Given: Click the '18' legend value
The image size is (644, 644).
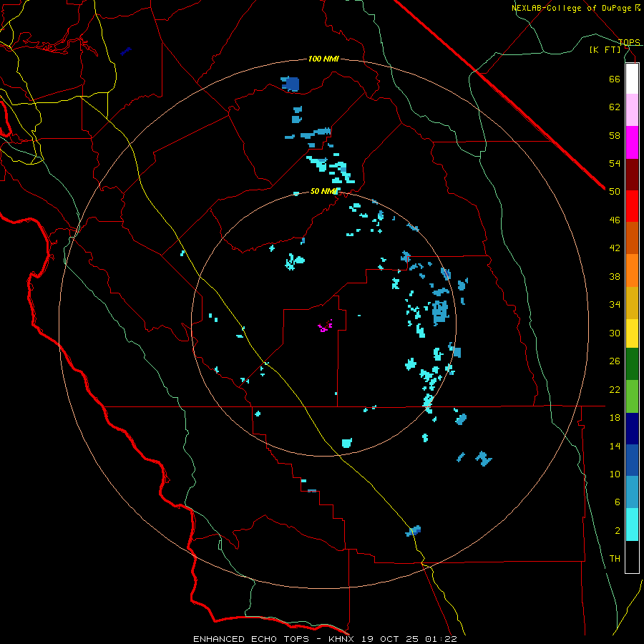Looking at the screenshot, I should point(615,418).
